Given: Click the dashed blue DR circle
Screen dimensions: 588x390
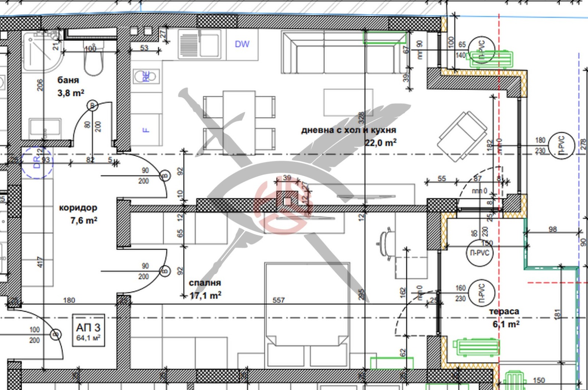Looking at the screenshot, I should click(x=37, y=163).
